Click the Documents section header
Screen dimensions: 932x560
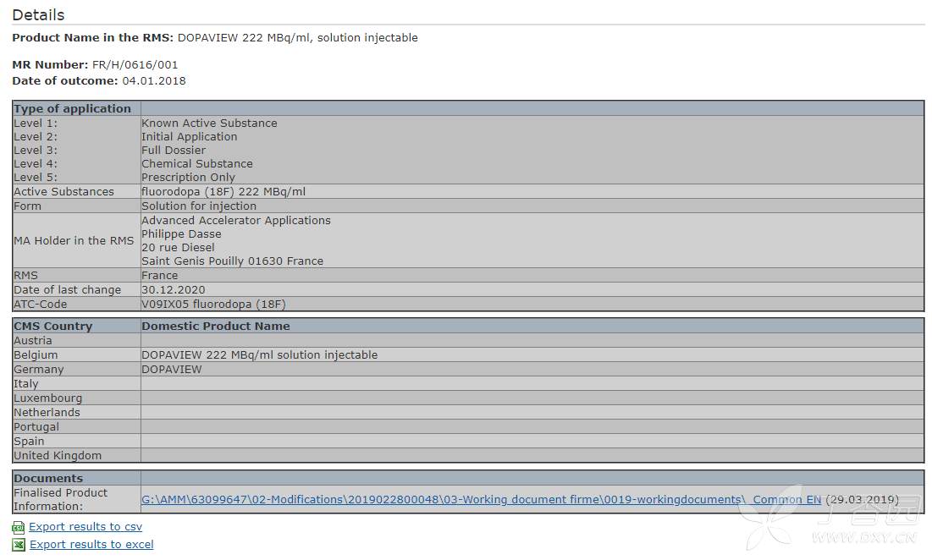coord(48,479)
